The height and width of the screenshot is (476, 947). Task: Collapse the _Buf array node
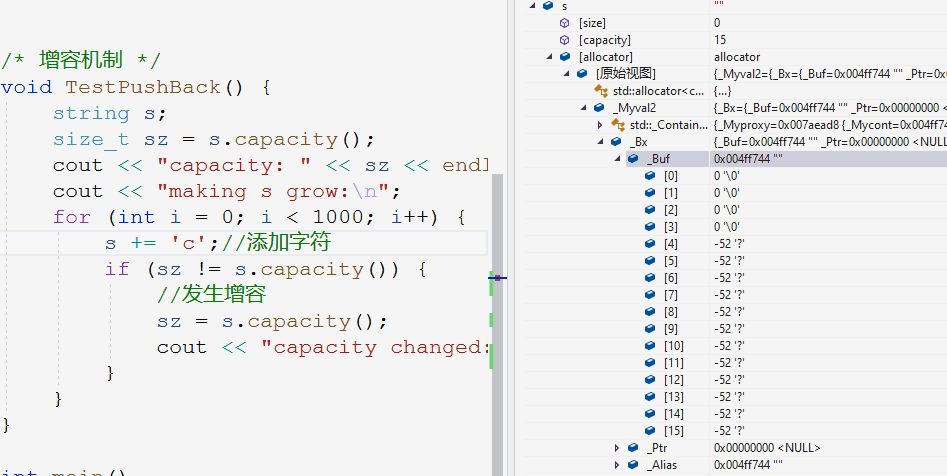[x=617, y=159]
